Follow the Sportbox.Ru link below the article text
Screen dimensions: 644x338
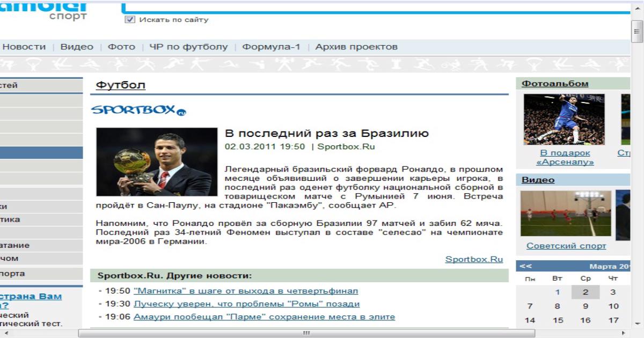click(x=474, y=259)
